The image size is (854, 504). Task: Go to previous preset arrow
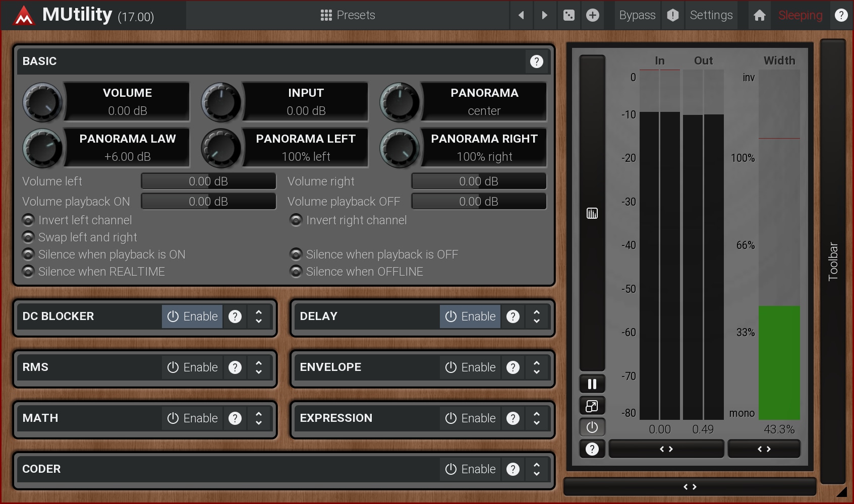pos(521,15)
